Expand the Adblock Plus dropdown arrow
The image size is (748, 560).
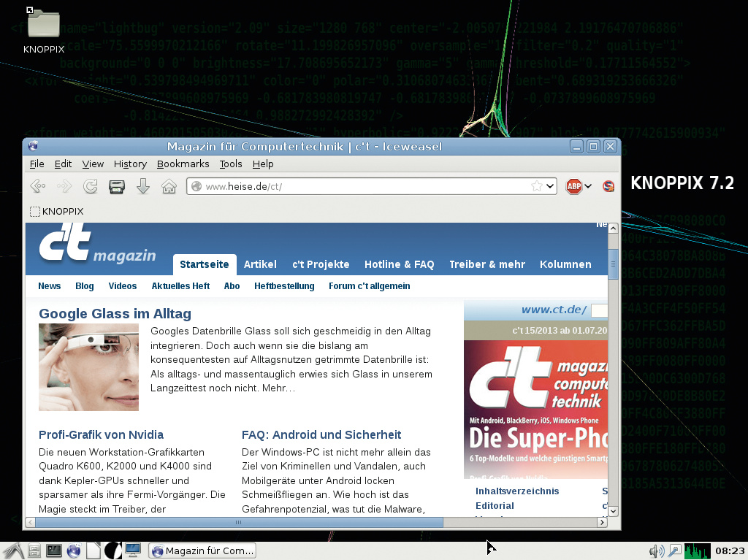pos(588,186)
